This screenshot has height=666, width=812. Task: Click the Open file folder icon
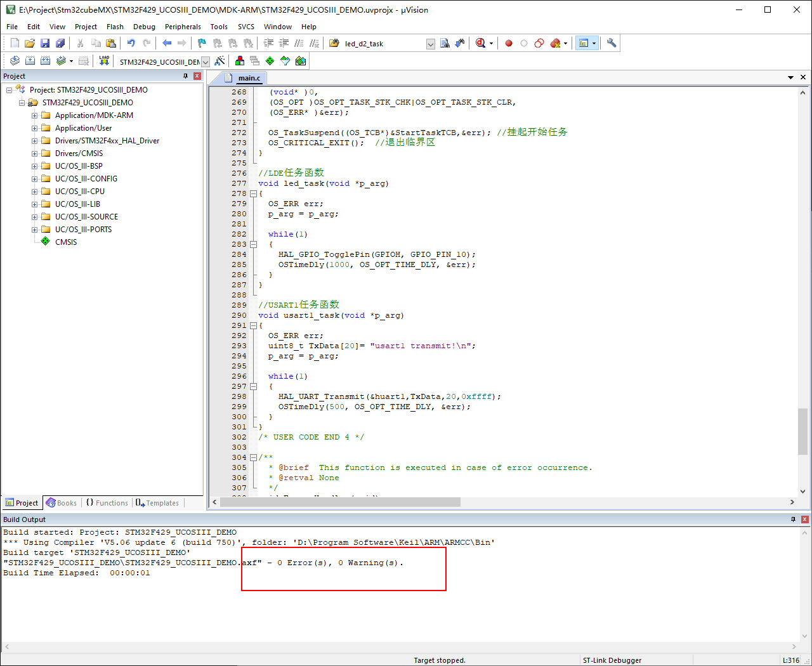[x=30, y=43]
